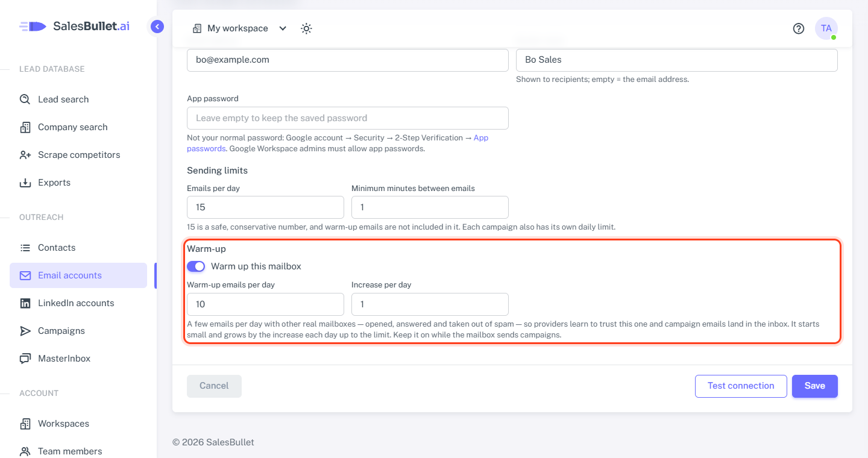Click the Cancel button
This screenshot has width=868, height=458.
pos(214,386)
